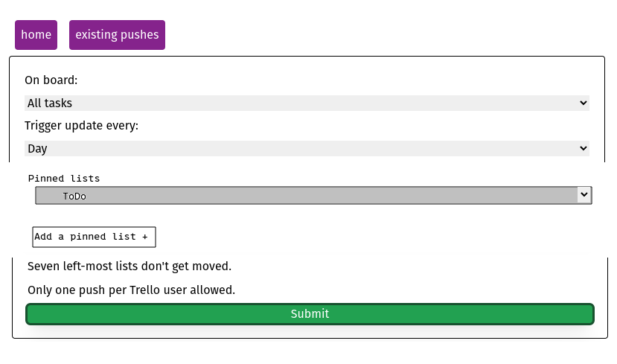Click the ToDo dropdown arrow button
The image size is (617, 364).
(x=584, y=195)
